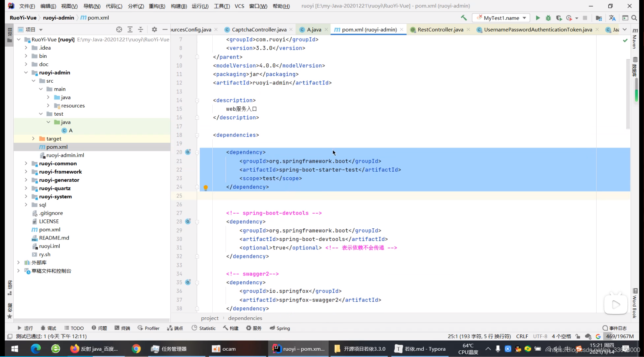The height and width of the screenshot is (357, 644).
Task: Open project panel settings gear
Action: point(155,29)
